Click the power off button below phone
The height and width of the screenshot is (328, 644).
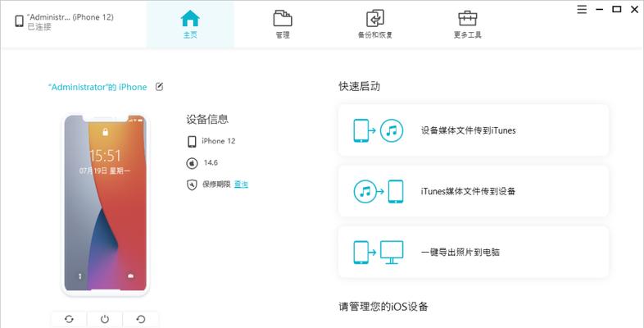tap(105, 319)
